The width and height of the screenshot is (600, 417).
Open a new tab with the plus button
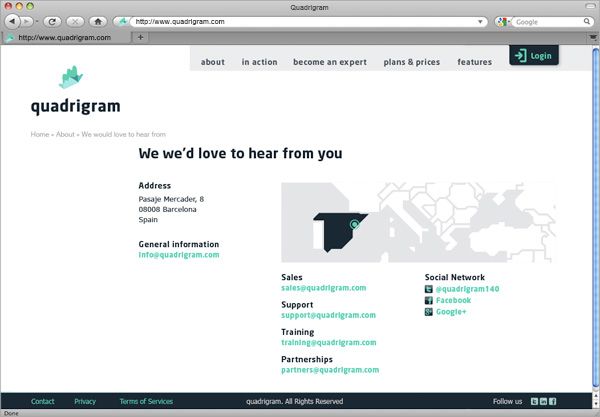pyautogui.click(x=140, y=37)
